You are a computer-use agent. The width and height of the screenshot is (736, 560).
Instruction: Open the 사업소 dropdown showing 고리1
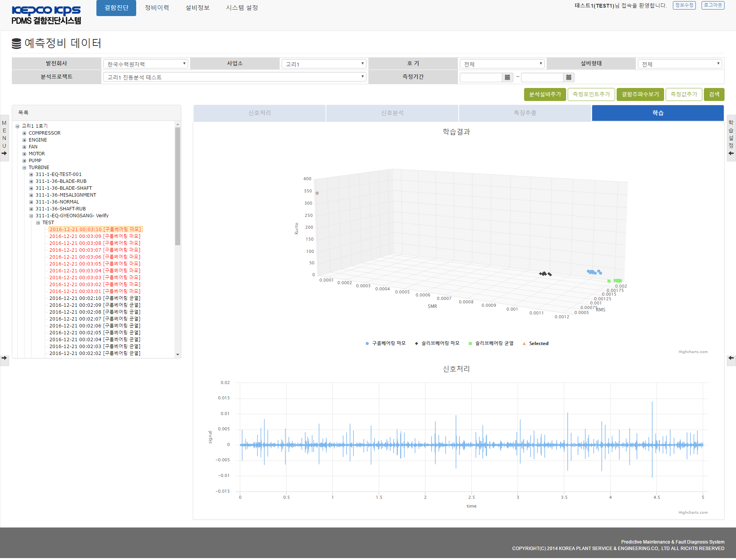[x=324, y=64]
